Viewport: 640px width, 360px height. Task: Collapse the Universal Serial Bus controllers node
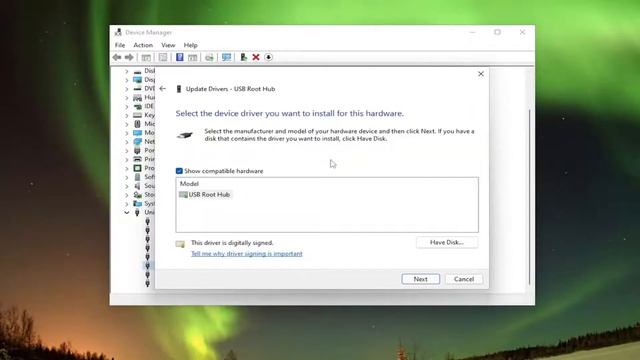127,213
